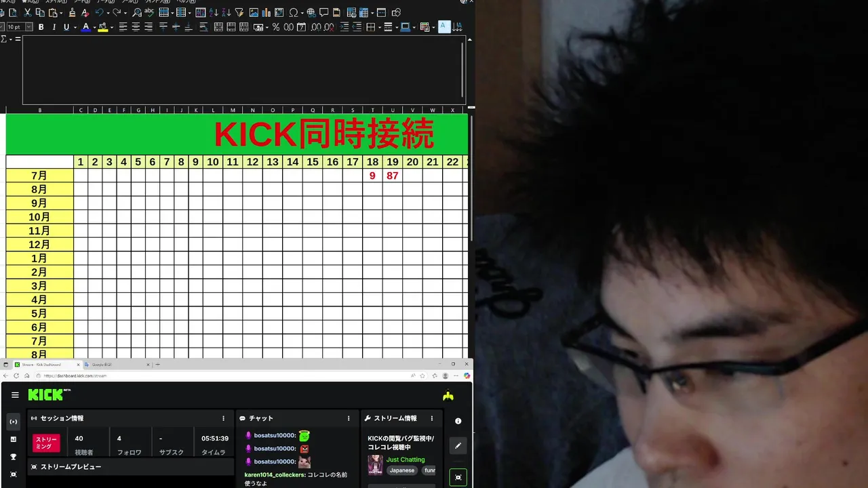868x488 pixels.
Task: Click the Insert Image icon
Action: pyautogui.click(x=254, y=13)
